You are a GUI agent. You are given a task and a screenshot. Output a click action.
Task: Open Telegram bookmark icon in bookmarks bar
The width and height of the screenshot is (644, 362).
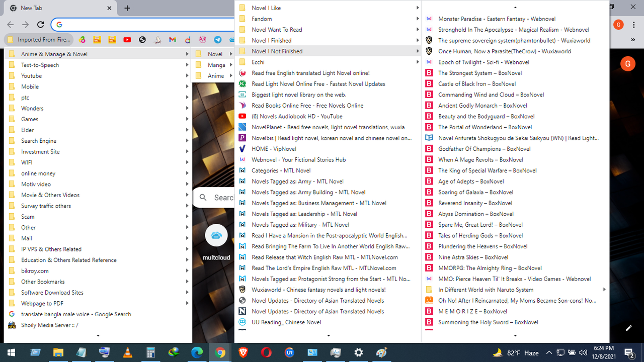pos(218,40)
